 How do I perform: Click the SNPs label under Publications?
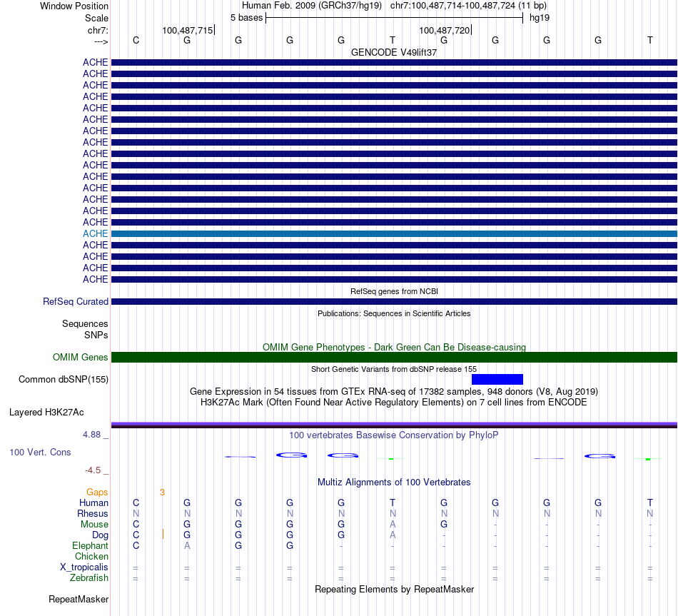96,335
